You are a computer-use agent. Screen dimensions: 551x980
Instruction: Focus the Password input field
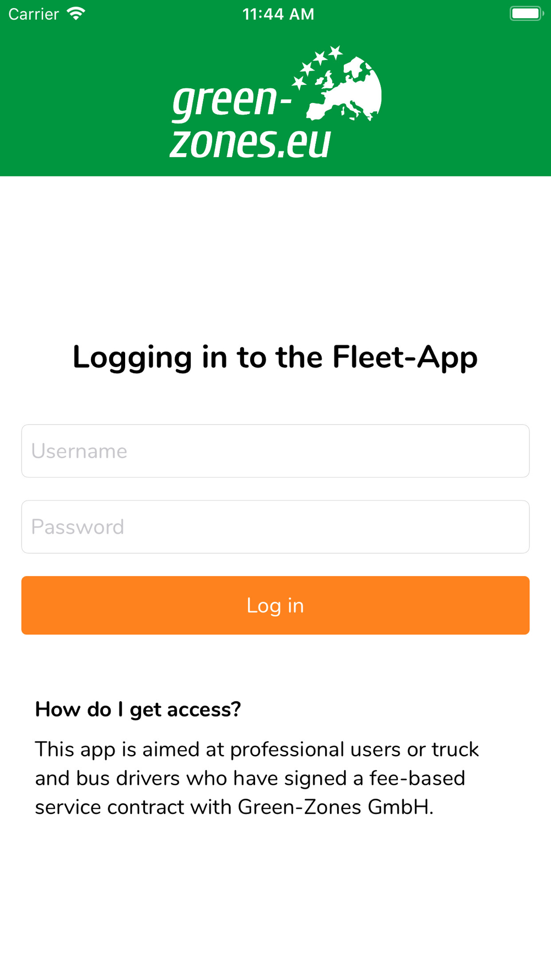point(275,527)
